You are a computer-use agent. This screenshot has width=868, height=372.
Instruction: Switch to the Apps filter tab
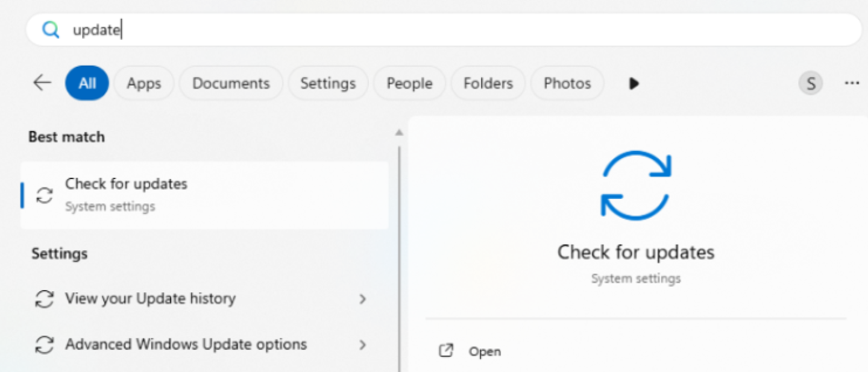[143, 83]
